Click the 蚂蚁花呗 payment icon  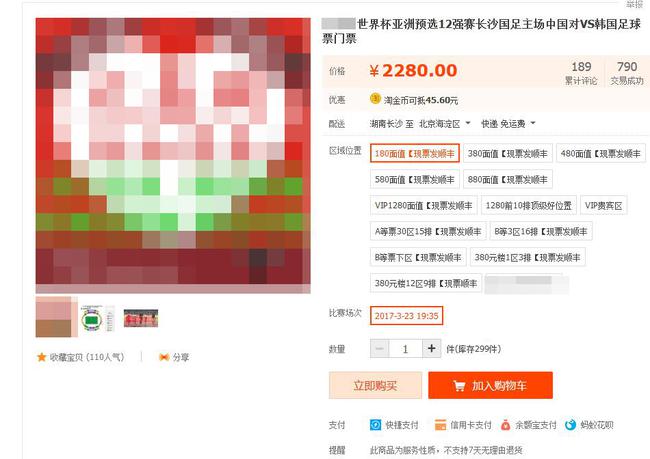[x=570, y=425]
